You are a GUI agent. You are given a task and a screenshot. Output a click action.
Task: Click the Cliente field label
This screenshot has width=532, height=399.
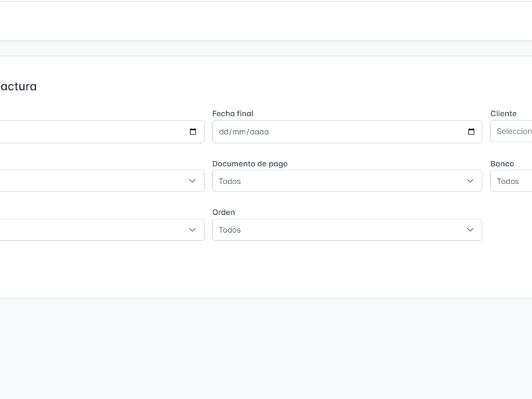(x=502, y=114)
